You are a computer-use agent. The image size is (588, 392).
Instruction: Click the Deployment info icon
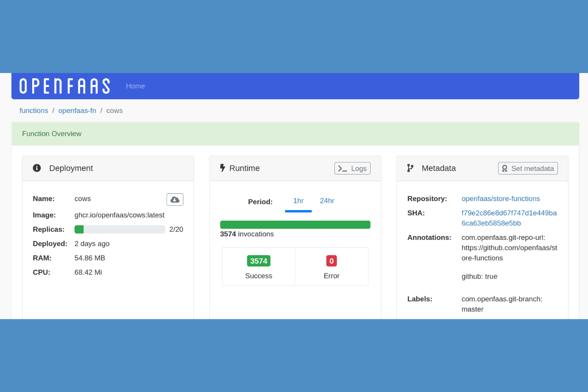pos(37,168)
